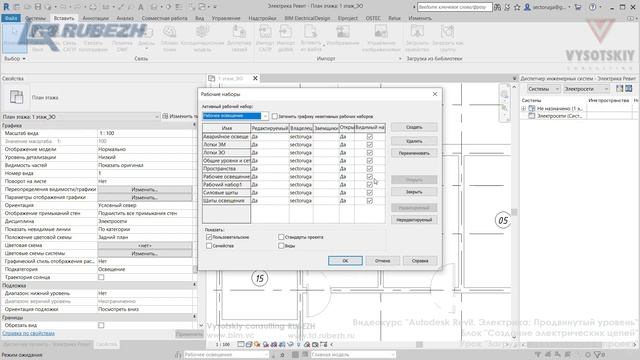Switch to the Системы ribbon tab
This screenshot has height=360, width=640.
pos(35,18)
